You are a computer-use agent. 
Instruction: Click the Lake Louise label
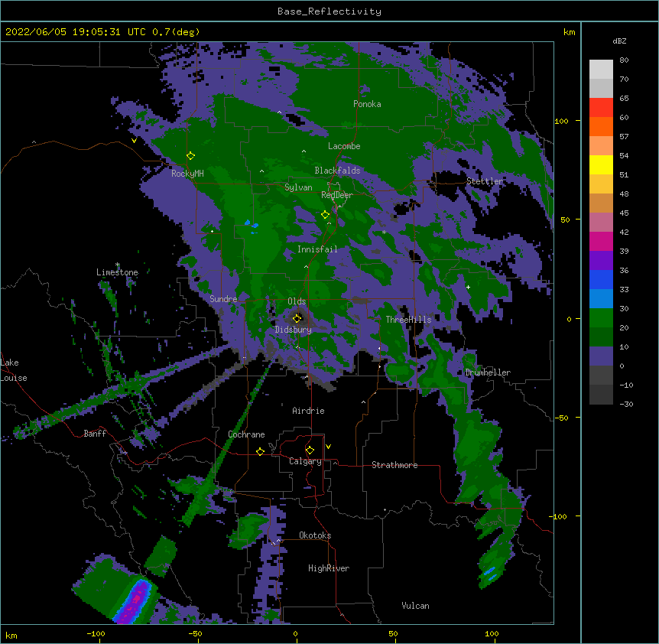[x=14, y=370]
